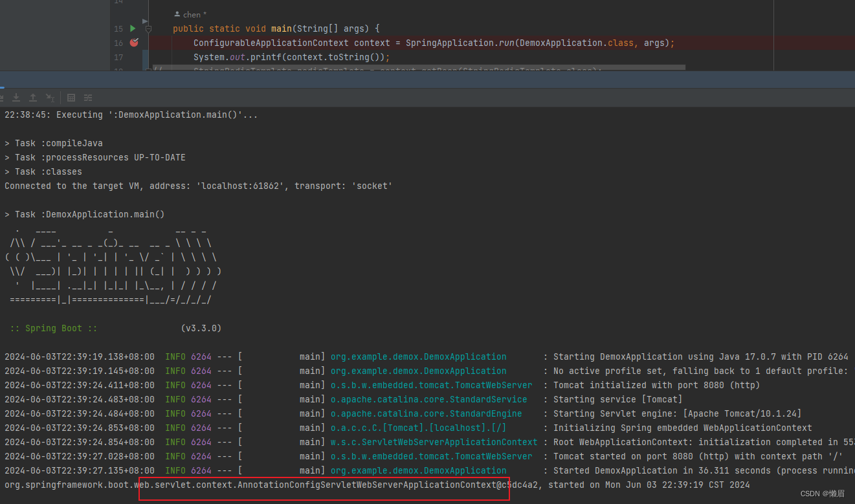Click 'o.apache.catalina.core.StandardEngine' logger name

tap(427, 413)
